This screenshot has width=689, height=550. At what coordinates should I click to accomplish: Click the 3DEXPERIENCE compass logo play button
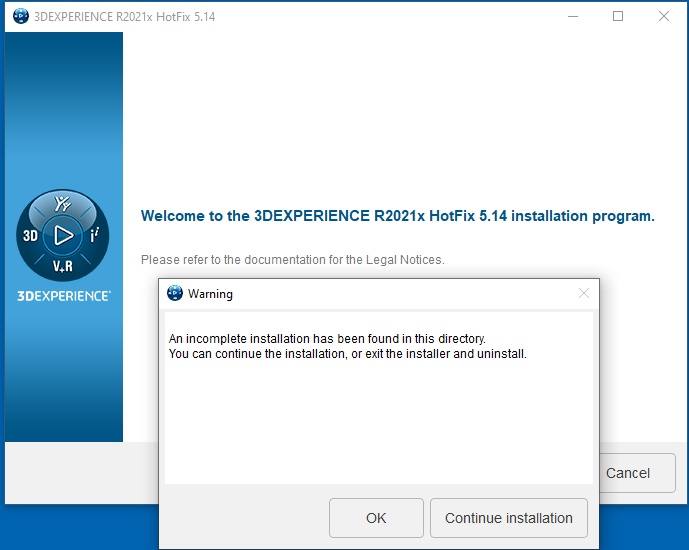(x=63, y=236)
